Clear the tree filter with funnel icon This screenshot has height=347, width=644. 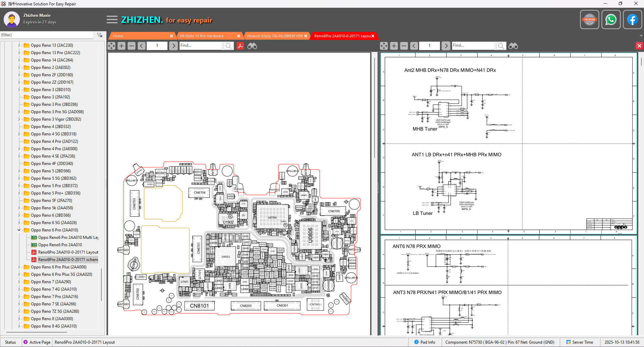[x=100, y=35]
